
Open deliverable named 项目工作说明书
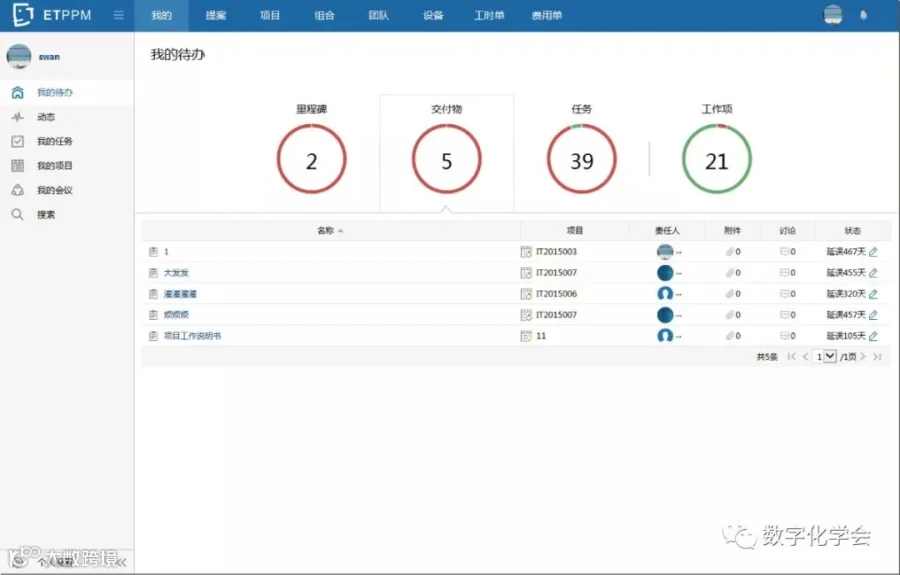192,336
